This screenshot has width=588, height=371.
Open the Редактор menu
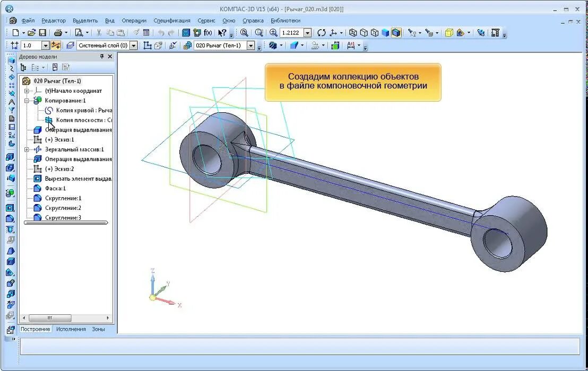(x=54, y=21)
